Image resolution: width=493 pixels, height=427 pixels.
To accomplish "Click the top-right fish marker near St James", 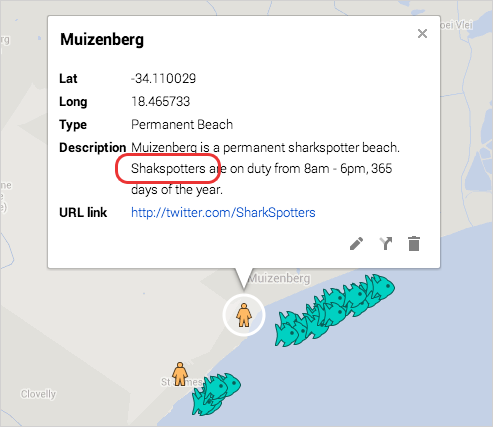I will pyautogui.click(x=229, y=385).
